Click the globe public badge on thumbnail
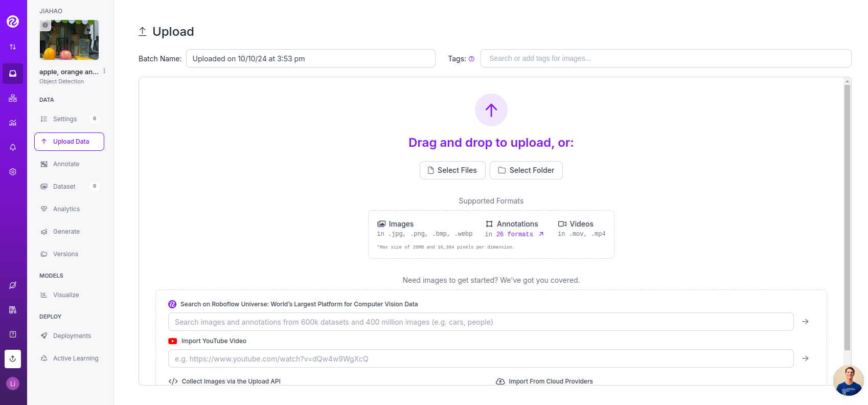 (45, 25)
